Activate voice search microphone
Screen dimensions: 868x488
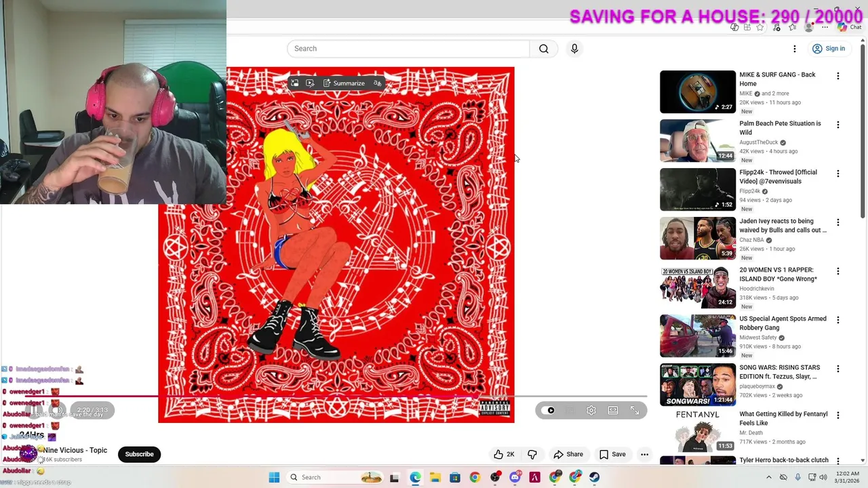(x=574, y=49)
